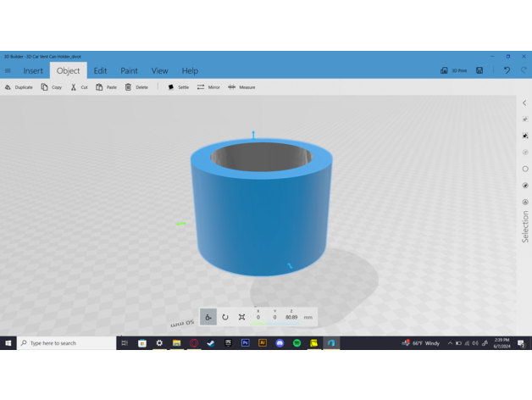
Task: Toggle the Move mode button
Action: coord(208,317)
